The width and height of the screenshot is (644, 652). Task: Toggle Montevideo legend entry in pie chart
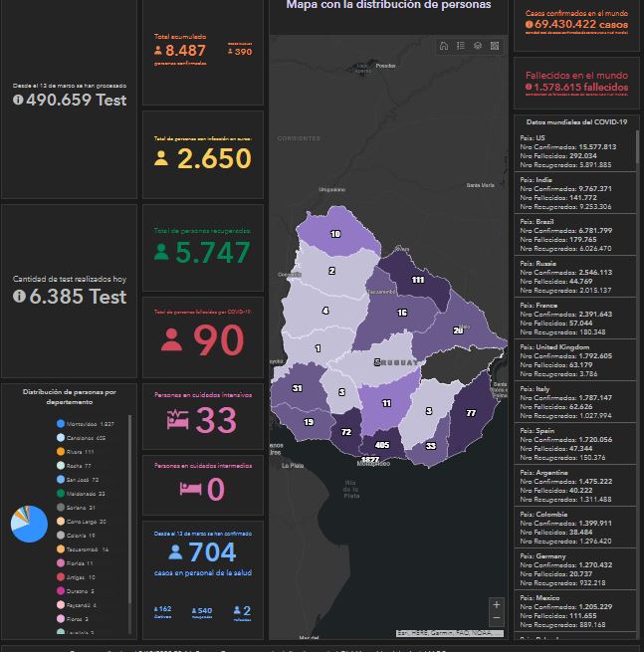[x=85, y=424]
